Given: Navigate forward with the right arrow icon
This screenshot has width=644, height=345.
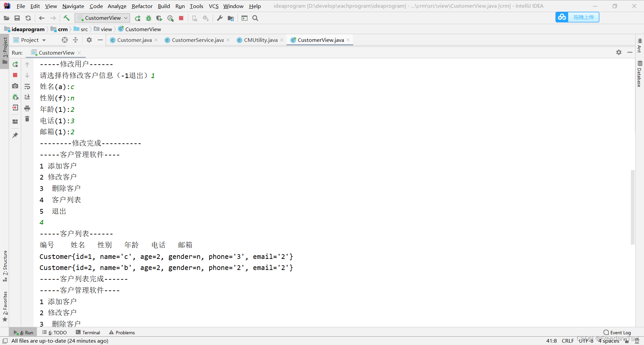Looking at the screenshot, I should click(53, 18).
